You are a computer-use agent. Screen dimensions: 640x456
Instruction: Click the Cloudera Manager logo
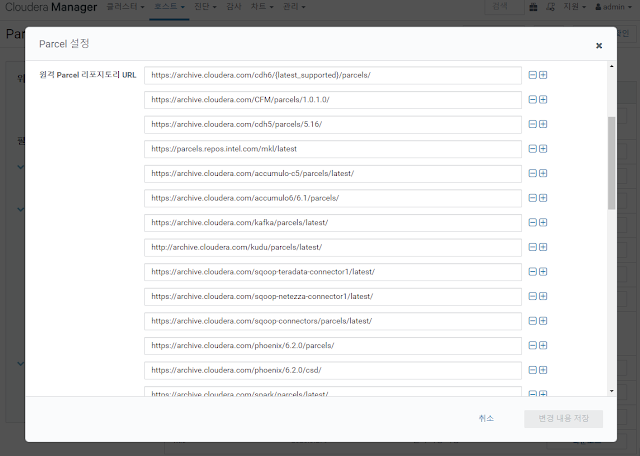coord(51,7)
